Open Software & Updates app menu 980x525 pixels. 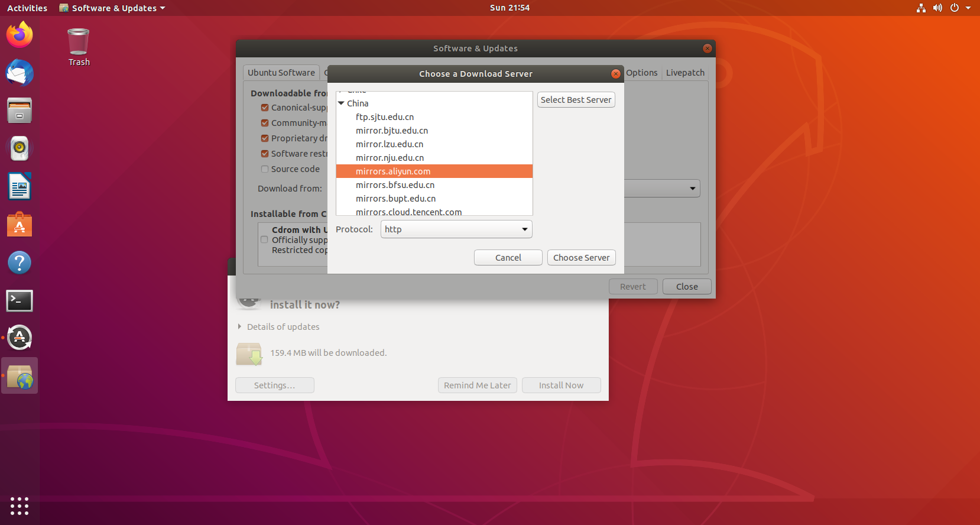tap(112, 8)
